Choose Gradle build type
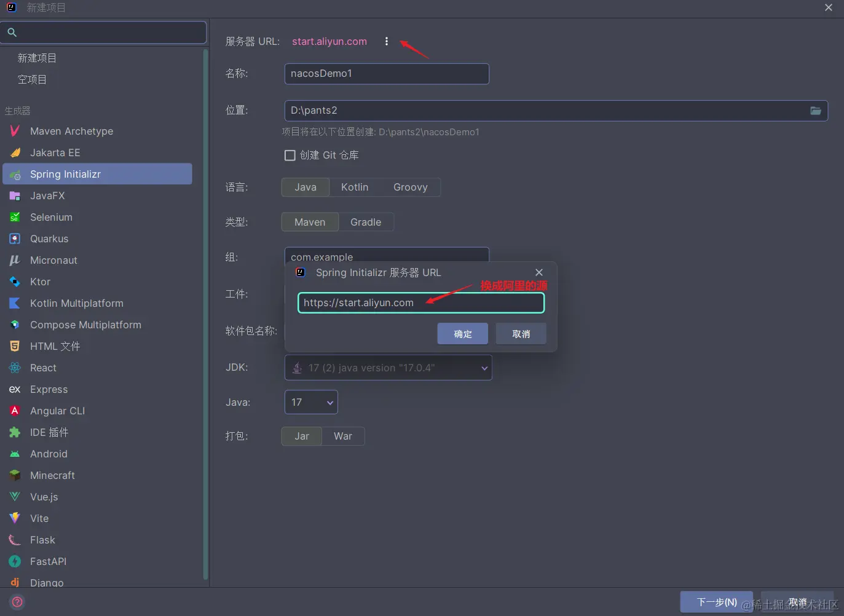This screenshot has height=616, width=844. [366, 222]
